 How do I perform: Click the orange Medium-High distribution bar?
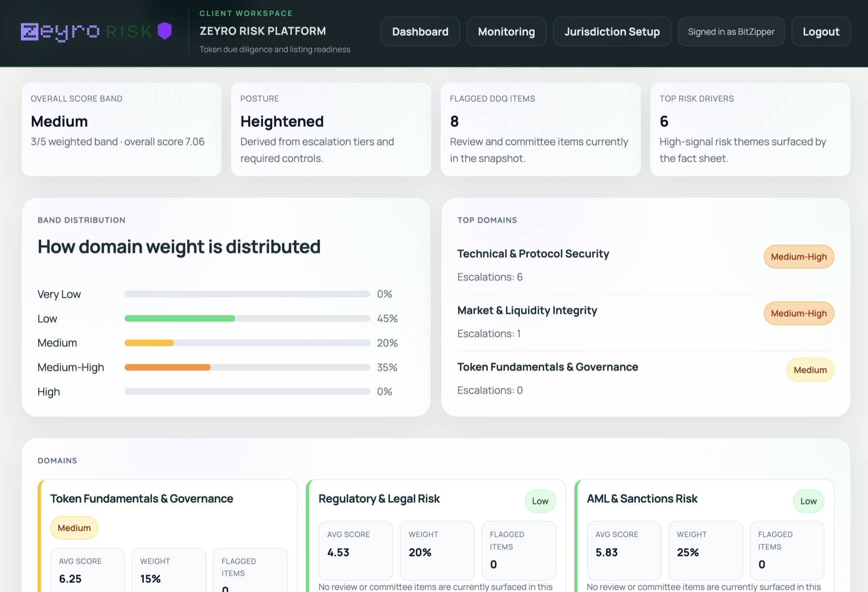(168, 367)
